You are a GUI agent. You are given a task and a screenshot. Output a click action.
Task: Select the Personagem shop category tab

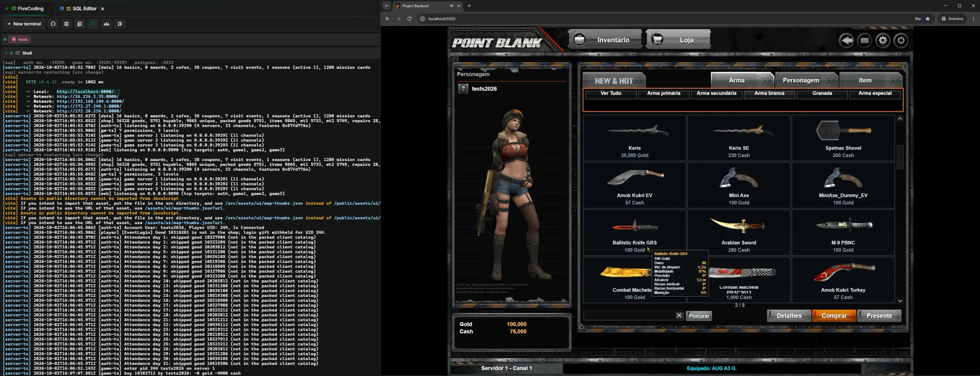click(807, 80)
